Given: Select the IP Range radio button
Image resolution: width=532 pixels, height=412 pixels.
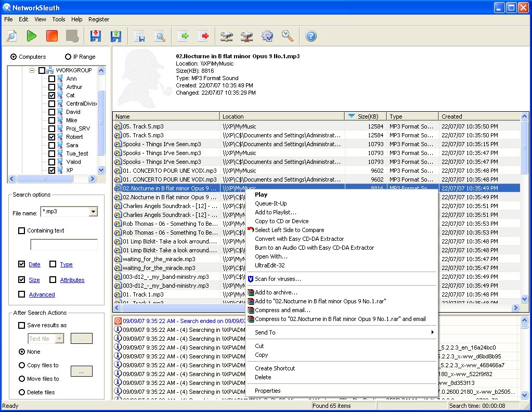Looking at the screenshot, I should [x=68, y=57].
